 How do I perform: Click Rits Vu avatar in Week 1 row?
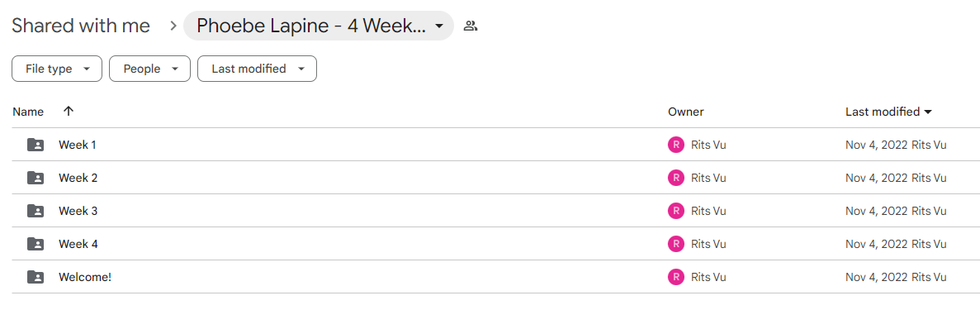(675, 145)
